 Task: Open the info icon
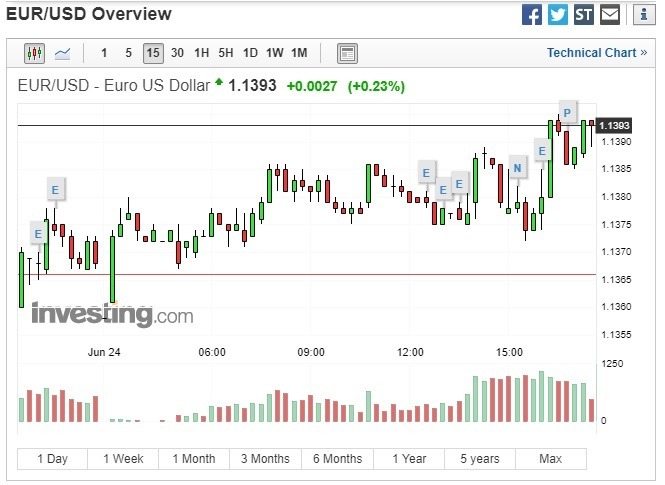coord(644,15)
